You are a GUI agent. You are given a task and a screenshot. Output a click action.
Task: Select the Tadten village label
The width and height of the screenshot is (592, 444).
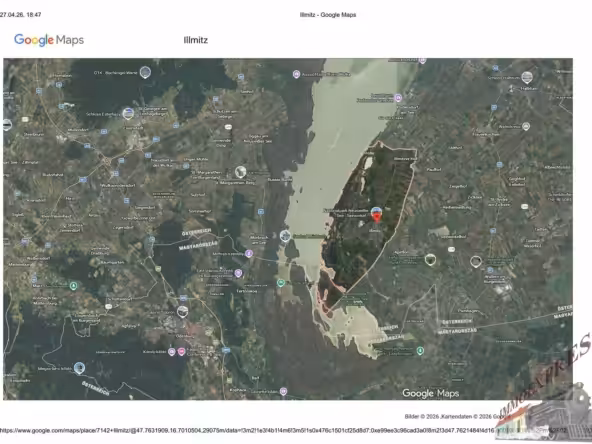coord(541,229)
